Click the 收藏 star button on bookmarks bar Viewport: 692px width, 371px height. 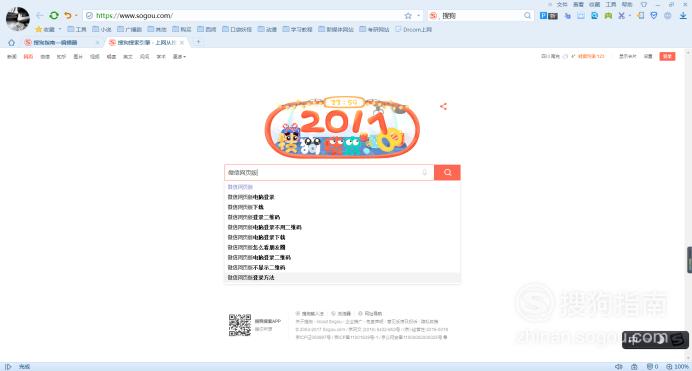tap(45, 30)
